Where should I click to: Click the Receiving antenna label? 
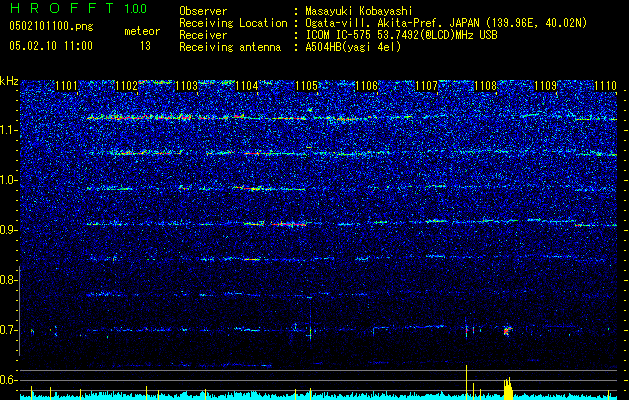point(230,47)
